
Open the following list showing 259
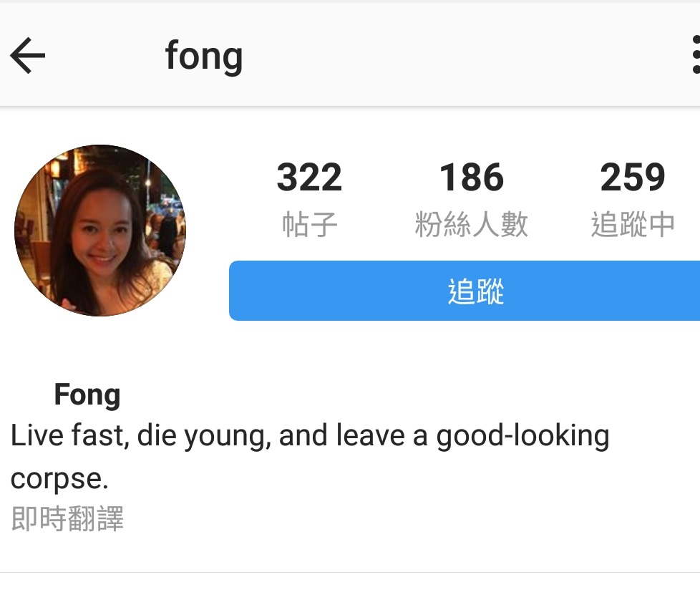point(633,177)
